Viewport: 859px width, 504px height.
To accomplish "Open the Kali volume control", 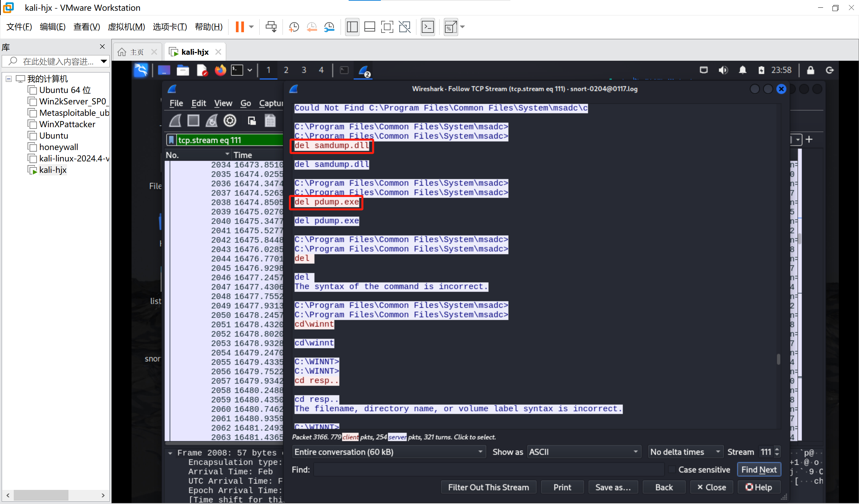I will [723, 70].
